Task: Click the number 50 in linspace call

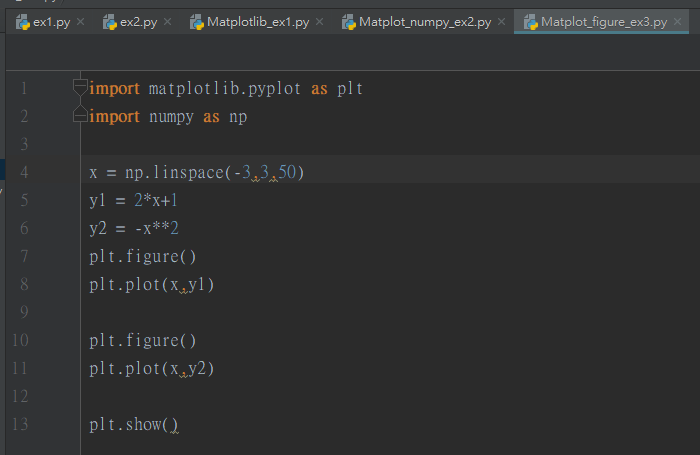Action: (x=287, y=172)
